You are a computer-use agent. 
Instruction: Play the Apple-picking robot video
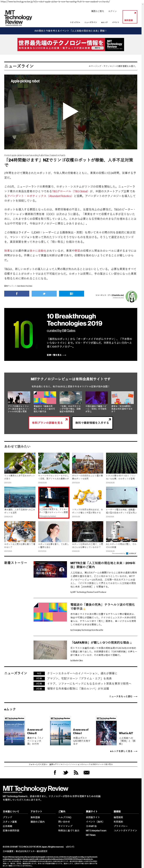click(x=70, y=112)
